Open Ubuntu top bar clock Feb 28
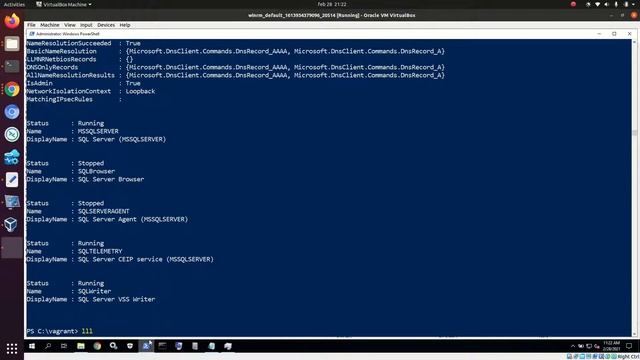Viewport: 640px width, 360px height. click(332, 4)
